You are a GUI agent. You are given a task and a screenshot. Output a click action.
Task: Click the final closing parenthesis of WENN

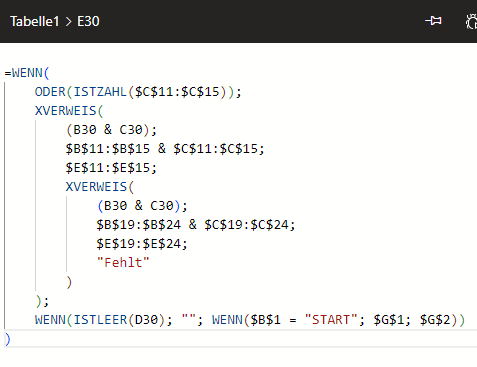coord(8,339)
